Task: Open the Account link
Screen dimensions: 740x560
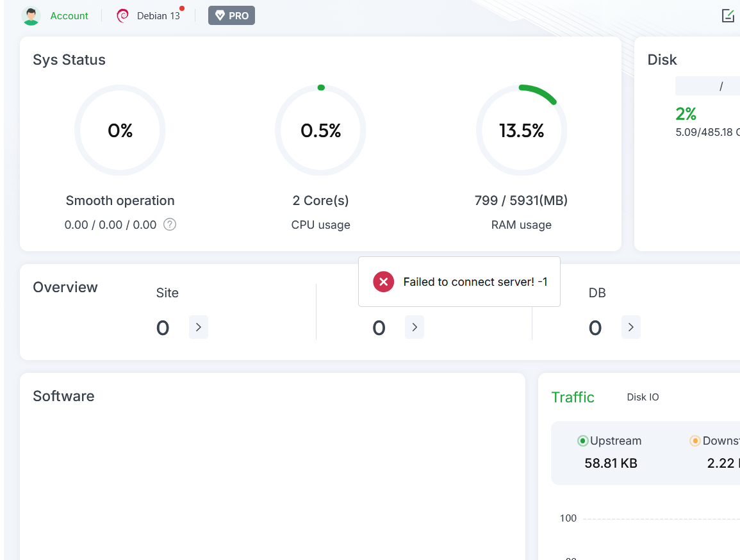Action: (69, 16)
